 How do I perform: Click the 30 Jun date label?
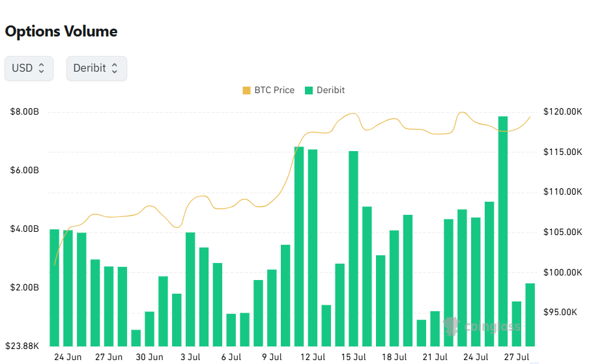149,357
